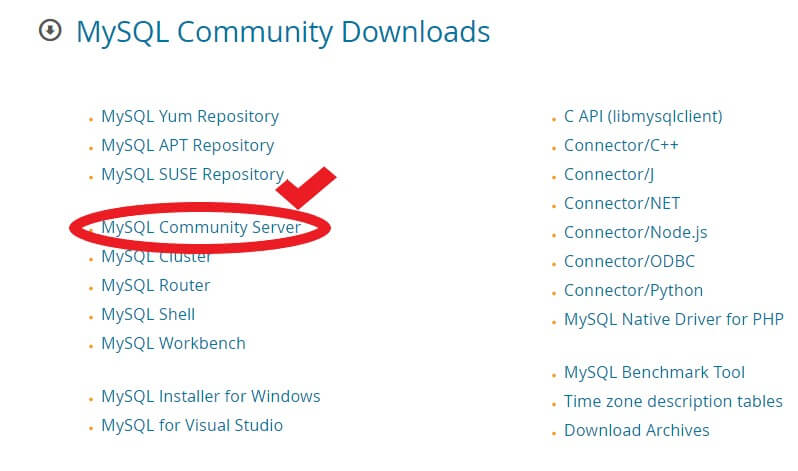The image size is (798, 471).
Task: Visit Download Archives page
Action: coord(637,430)
